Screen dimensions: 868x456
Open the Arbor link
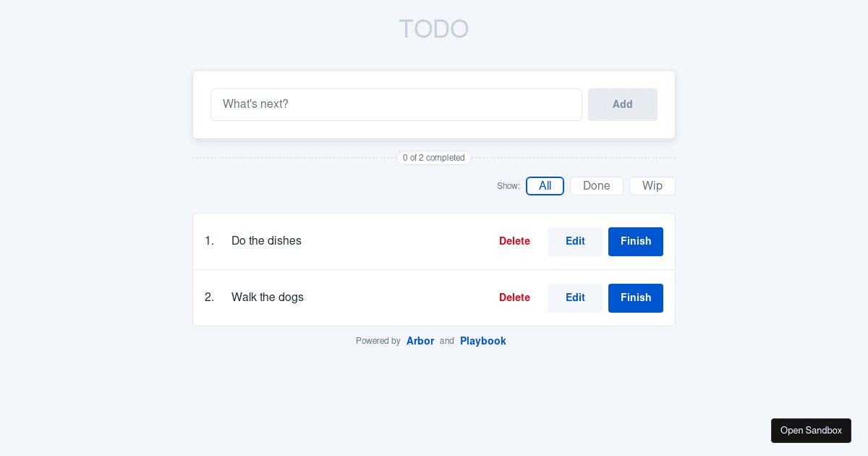click(x=420, y=340)
